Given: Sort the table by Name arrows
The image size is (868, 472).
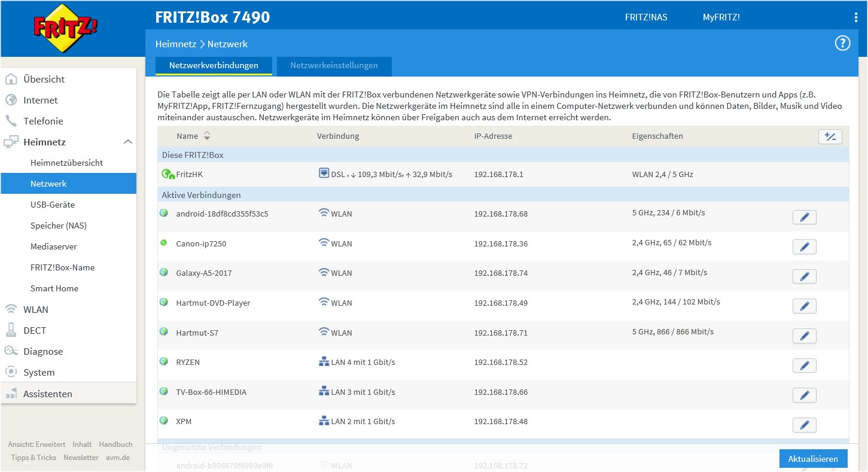Looking at the screenshot, I should (207, 136).
